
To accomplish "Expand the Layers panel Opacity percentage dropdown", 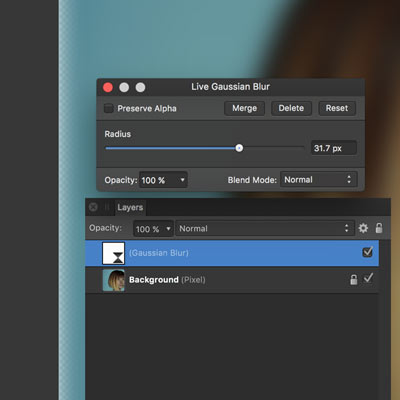I will [x=153, y=229].
